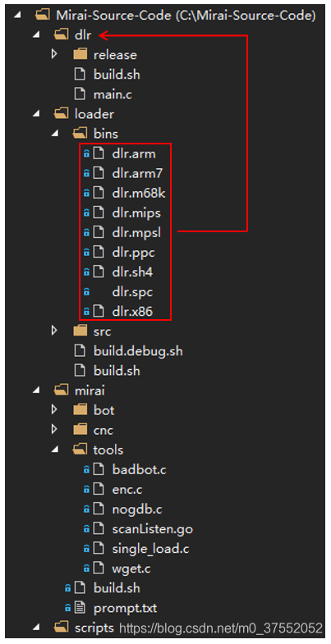Click the cnc folder icon
Image resolution: width=331 pixels, height=644 pixels.
(x=80, y=430)
